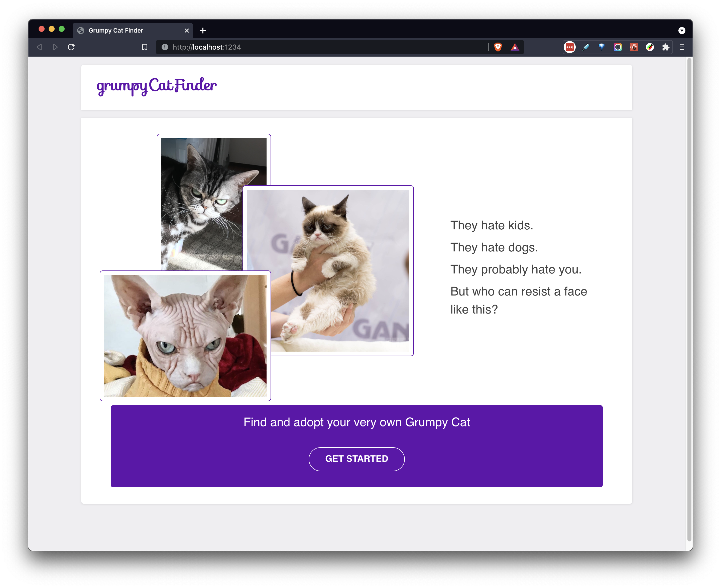Viewport: 721px width, 588px height.
Task: Open a new tab with the plus button
Action: point(203,30)
